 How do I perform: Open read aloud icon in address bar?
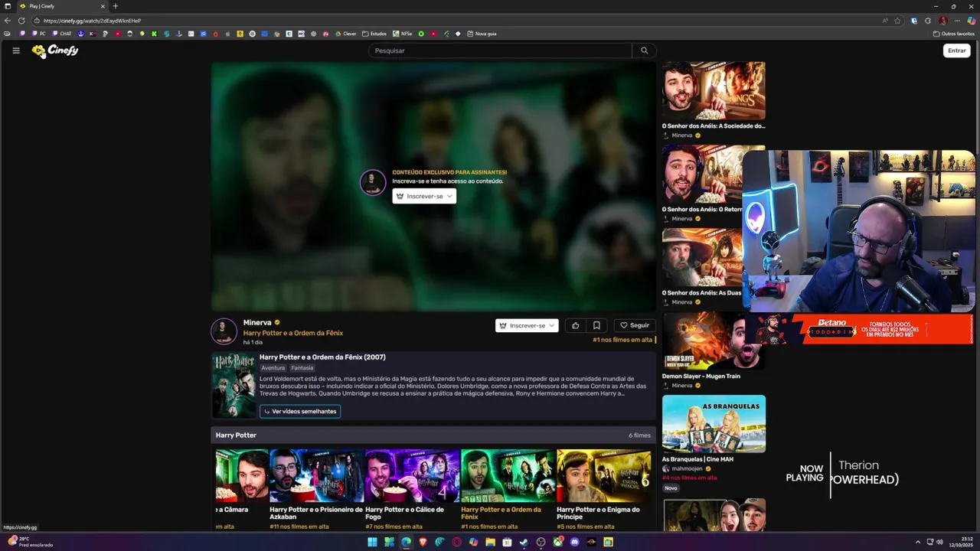[x=885, y=21]
